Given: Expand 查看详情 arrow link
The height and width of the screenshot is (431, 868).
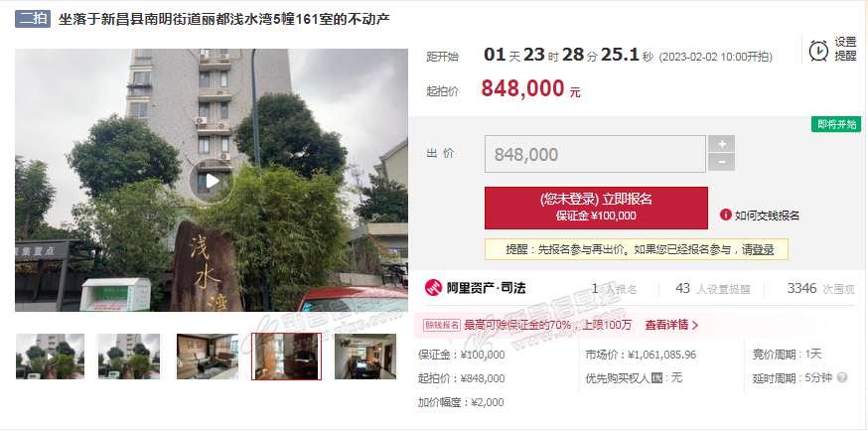Looking at the screenshot, I should [x=671, y=325].
